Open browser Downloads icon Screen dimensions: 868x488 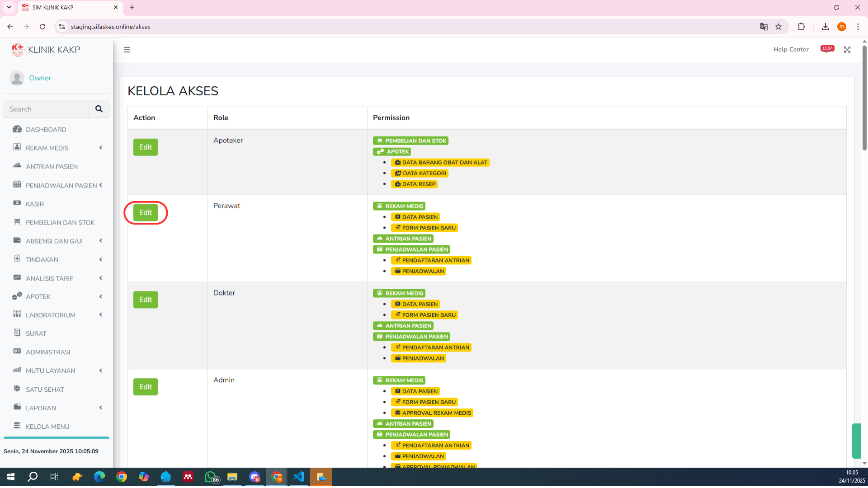coord(826,27)
